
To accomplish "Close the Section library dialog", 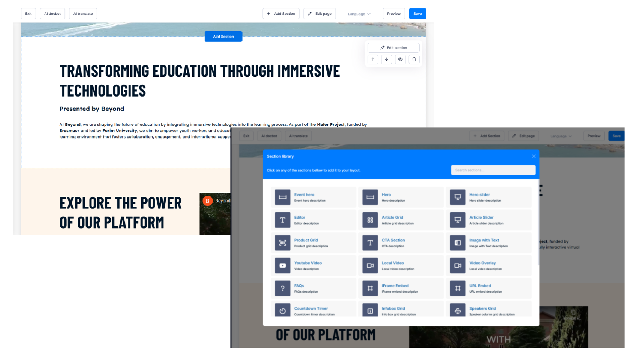I will [534, 156].
